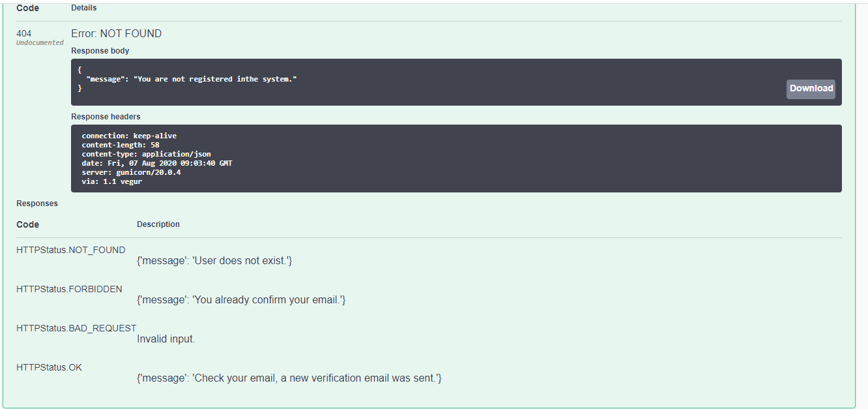Click the via 1.1 vegur header line
This screenshot has width=868, height=409.
tap(111, 181)
